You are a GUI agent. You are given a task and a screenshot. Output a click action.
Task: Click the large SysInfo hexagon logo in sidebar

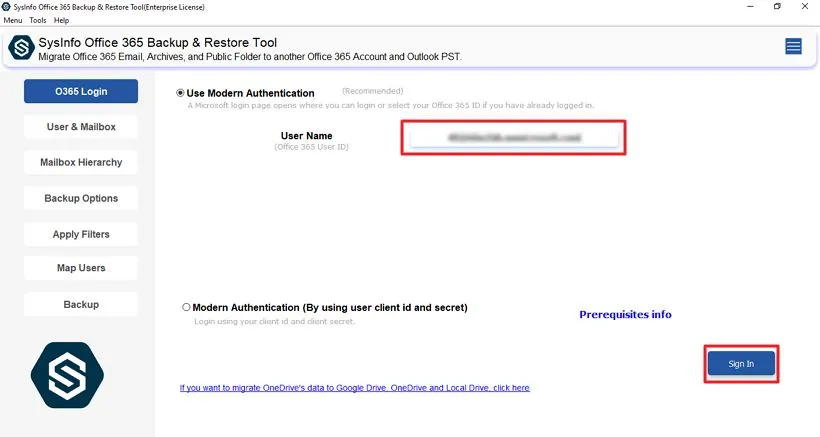click(x=67, y=375)
